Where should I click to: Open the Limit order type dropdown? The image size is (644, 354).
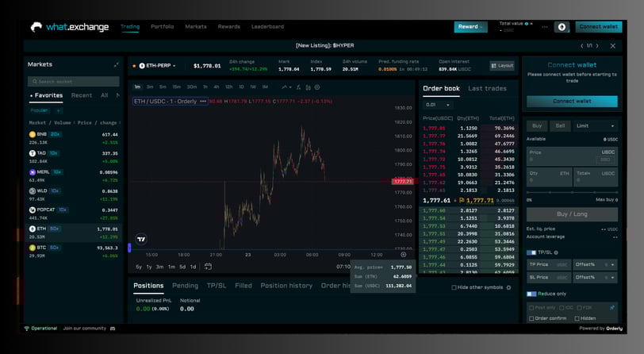coord(595,126)
